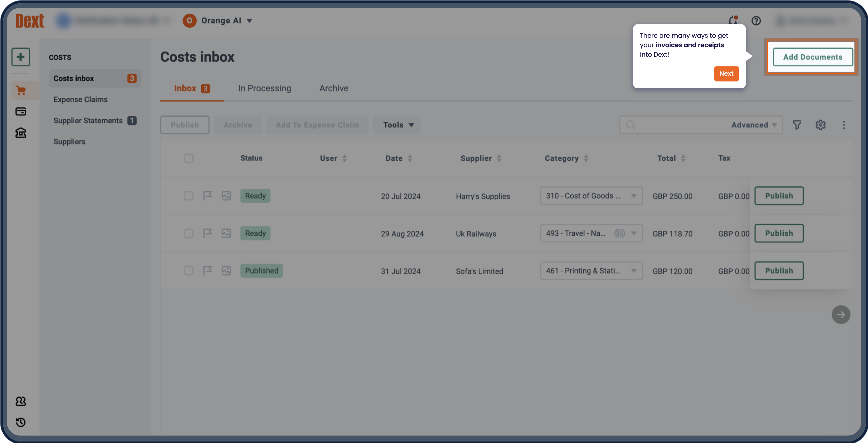Screen dimensions: 868x443
Task: Open the Supplier Statements menu item
Action: click(x=88, y=120)
